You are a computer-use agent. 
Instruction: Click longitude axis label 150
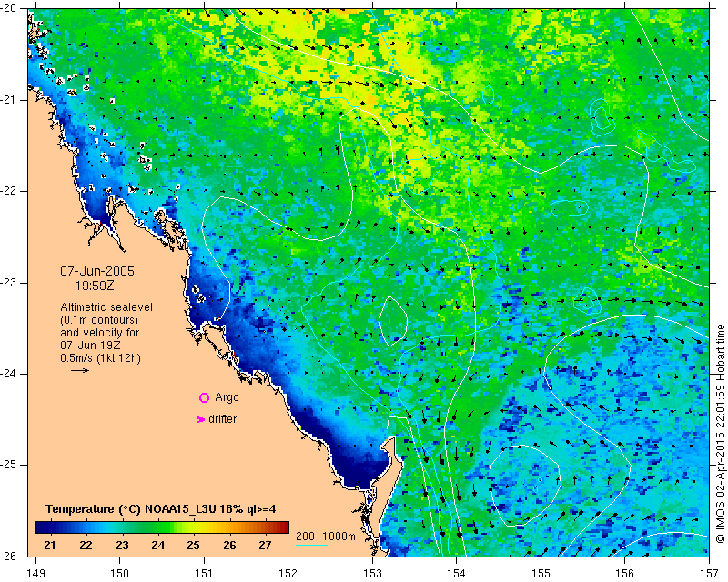coord(120,574)
